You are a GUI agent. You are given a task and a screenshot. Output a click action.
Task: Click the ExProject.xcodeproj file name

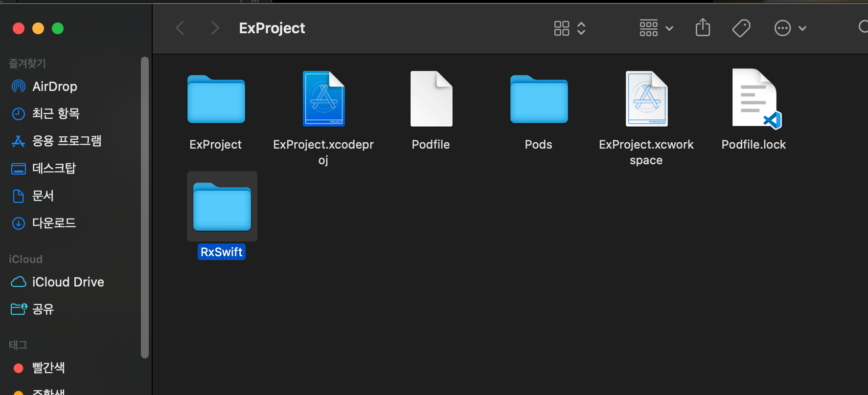pyautogui.click(x=323, y=152)
